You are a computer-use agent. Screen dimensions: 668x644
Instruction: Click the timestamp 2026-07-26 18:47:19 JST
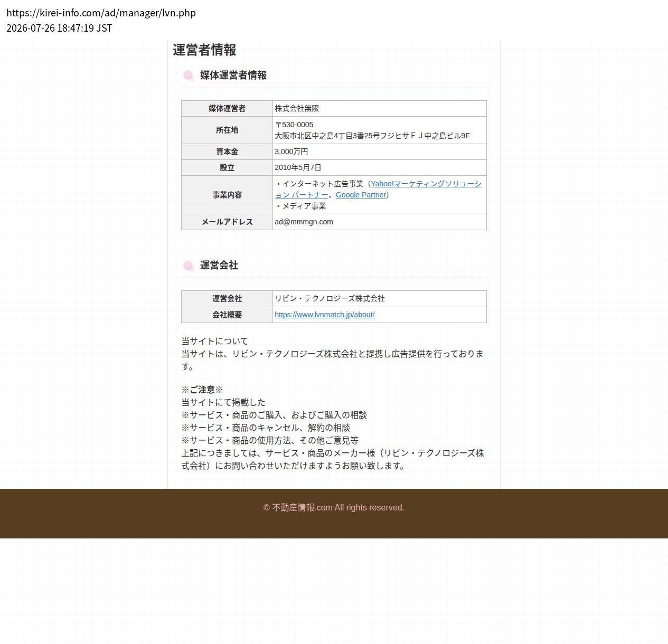coord(59,28)
